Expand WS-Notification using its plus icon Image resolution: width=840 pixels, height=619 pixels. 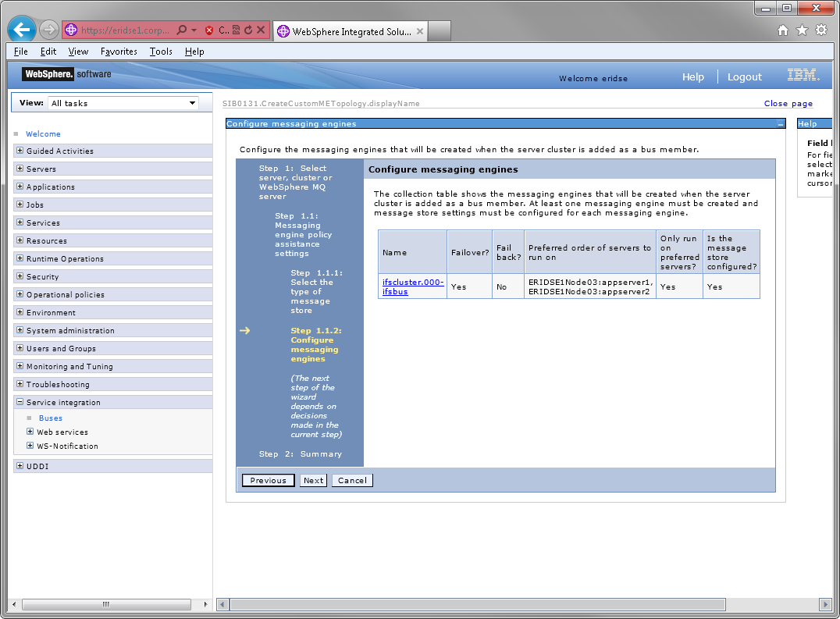point(30,446)
